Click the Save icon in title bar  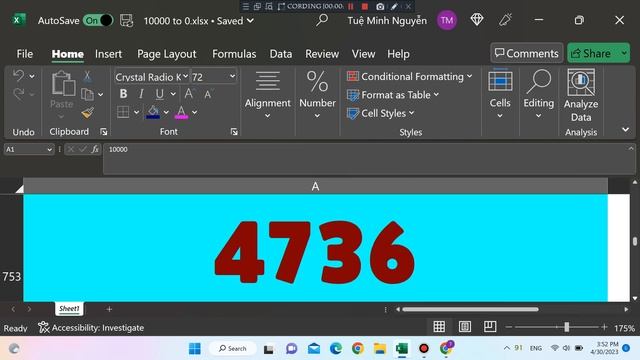(x=127, y=20)
